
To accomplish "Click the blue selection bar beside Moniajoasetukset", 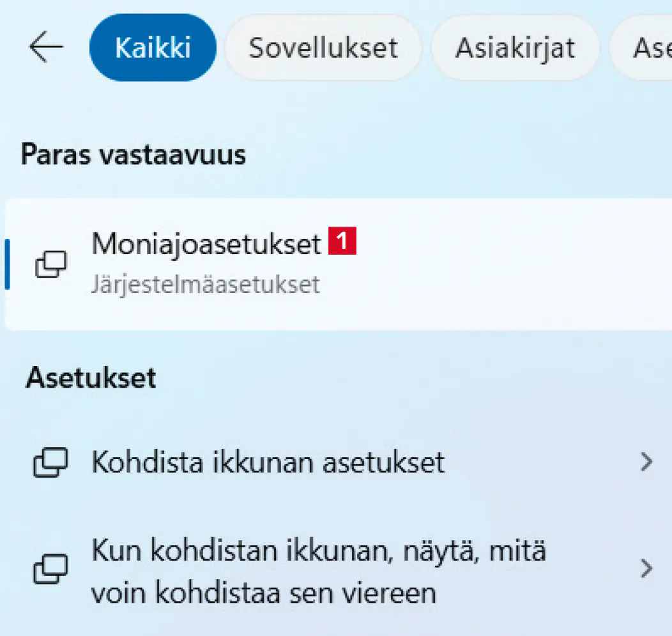I will pyautogui.click(x=7, y=264).
